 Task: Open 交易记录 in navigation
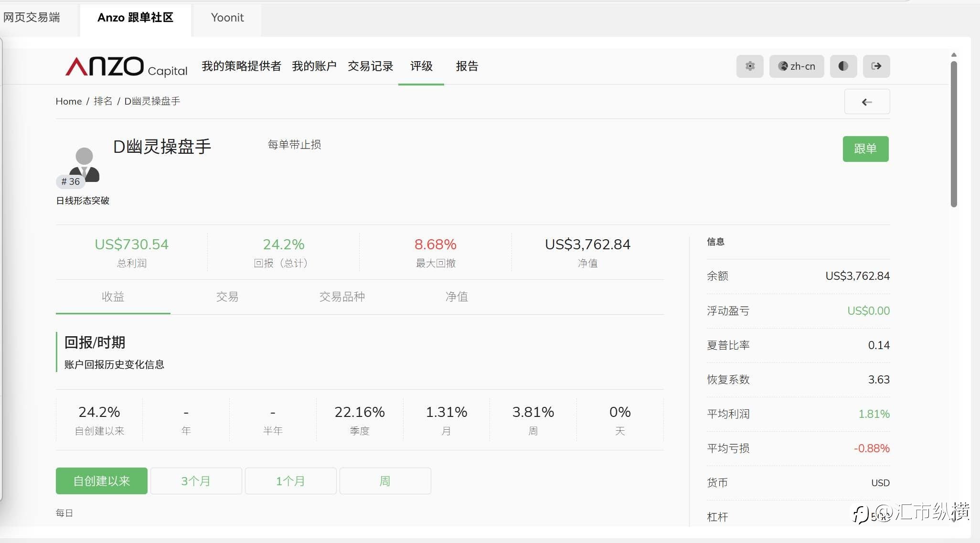point(370,66)
